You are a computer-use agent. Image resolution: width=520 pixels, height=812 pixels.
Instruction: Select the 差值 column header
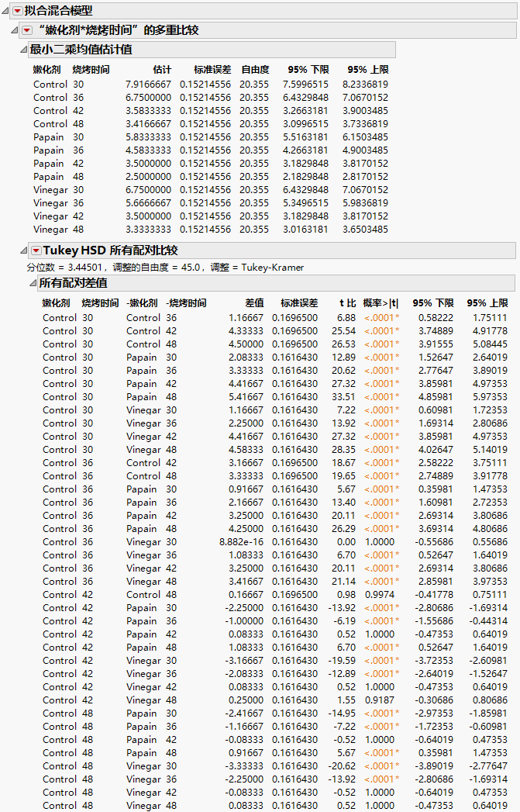(254, 303)
